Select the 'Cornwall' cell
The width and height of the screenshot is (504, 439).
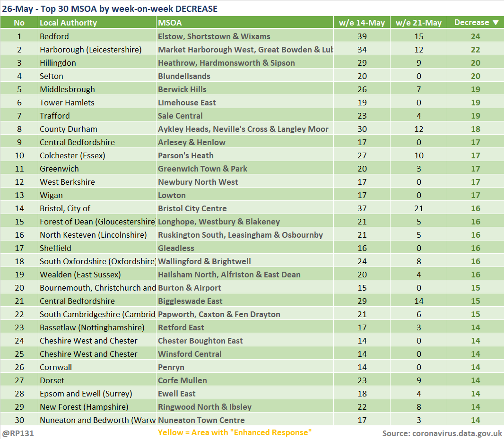(x=97, y=367)
